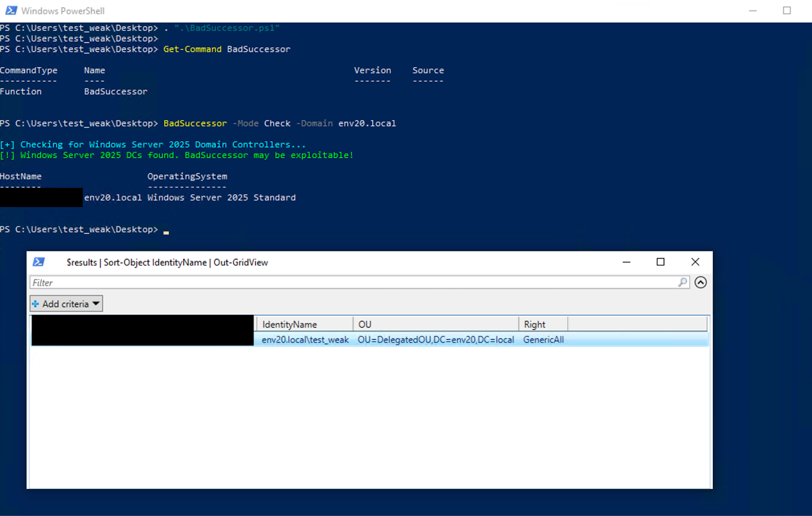812x516 pixels.
Task: Select the OU=DelegatedOU row cell
Action: tap(435, 340)
